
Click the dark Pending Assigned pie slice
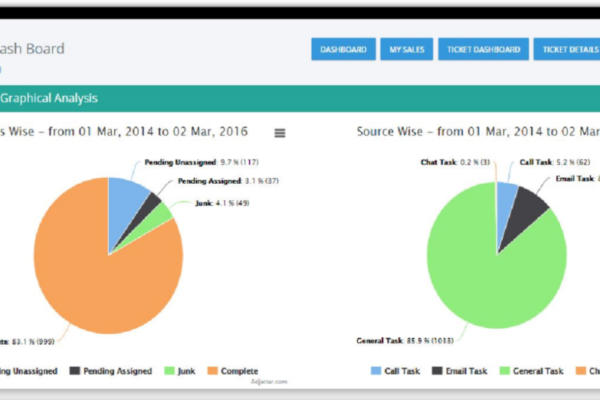click(147, 209)
